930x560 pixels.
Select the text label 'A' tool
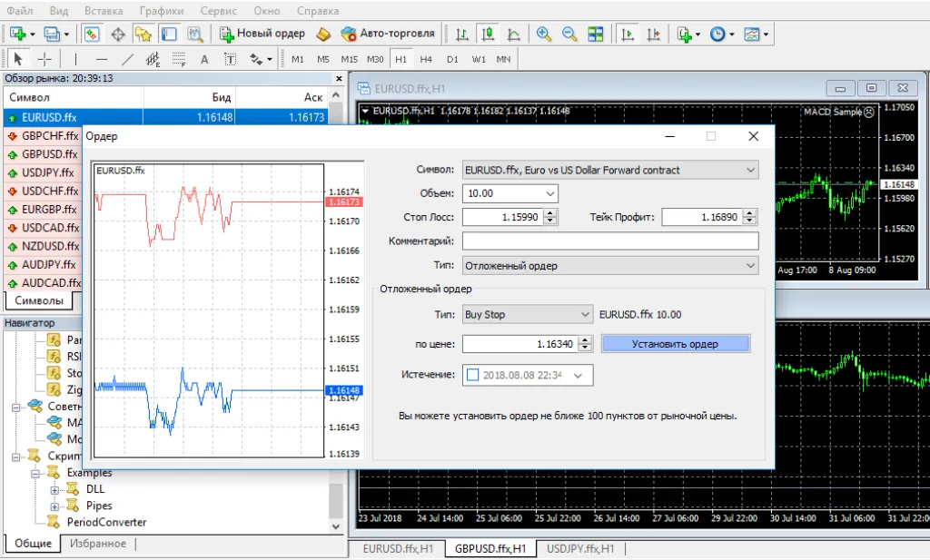(x=204, y=59)
